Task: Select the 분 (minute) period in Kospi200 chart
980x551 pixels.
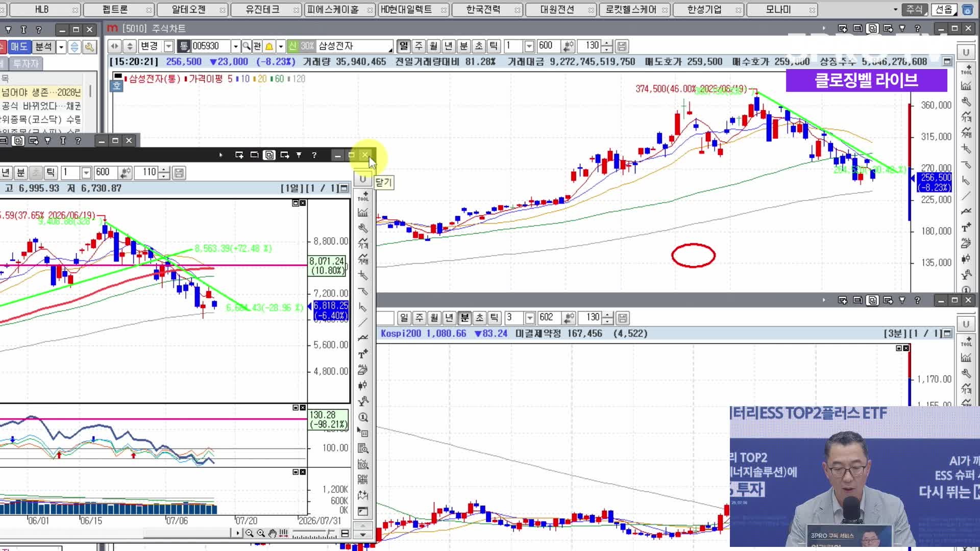Action: point(464,318)
